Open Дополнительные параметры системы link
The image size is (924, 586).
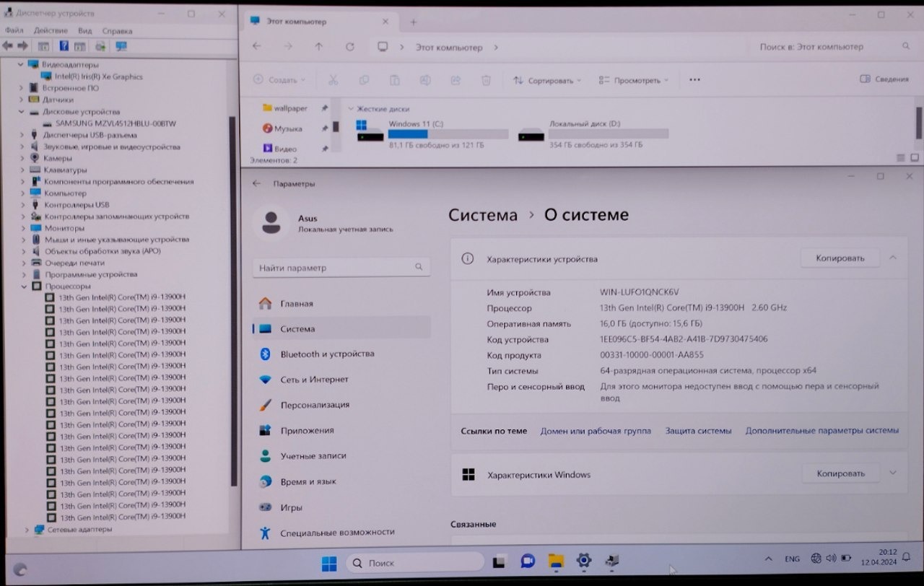[822, 430]
